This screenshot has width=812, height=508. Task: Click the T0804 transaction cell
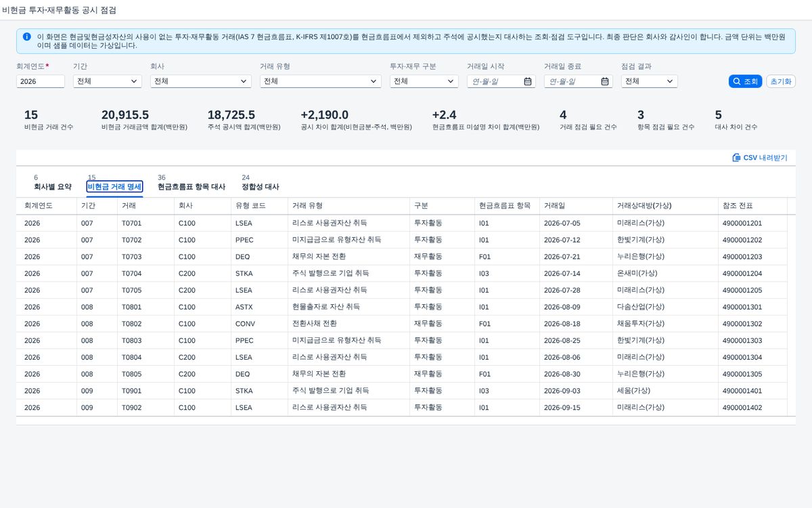[132, 357]
